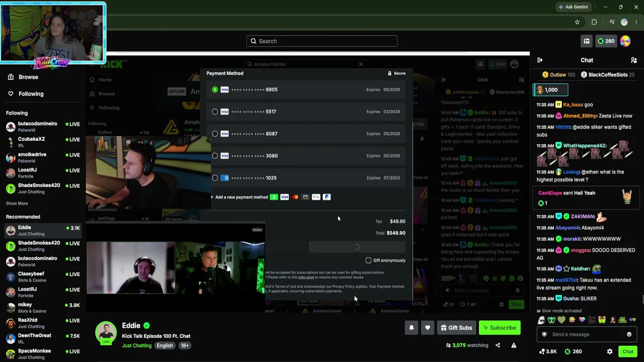The height and width of the screenshot is (362, 644).
Task: Bookmark this page with the star icon
Action: pyautogui.click(x=577, y=22)
